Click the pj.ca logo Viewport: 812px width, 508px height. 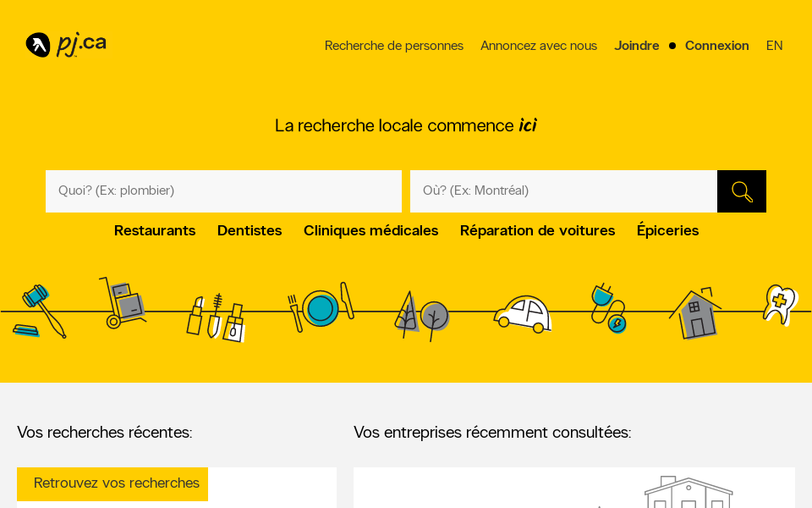click(x=66, y=43)
